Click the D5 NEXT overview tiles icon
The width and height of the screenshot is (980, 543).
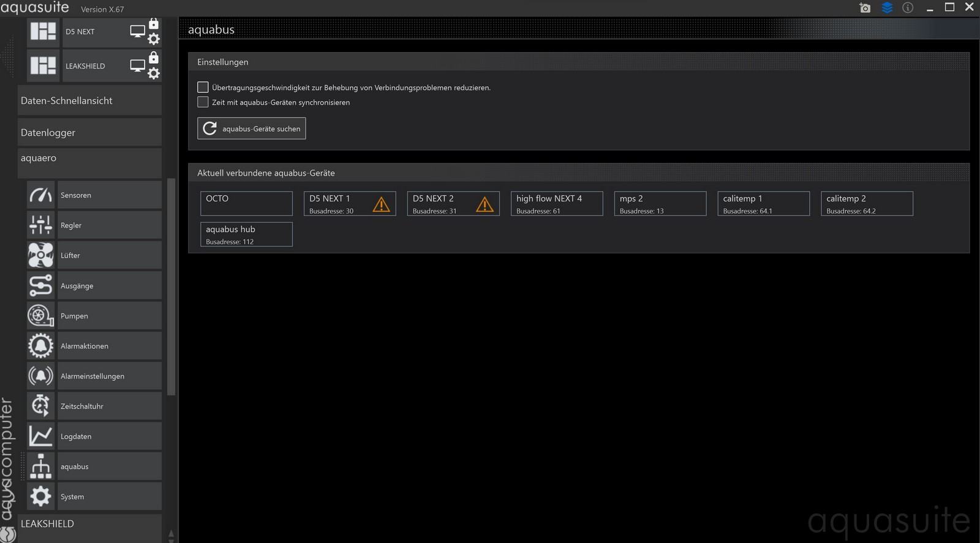(43, 32)
